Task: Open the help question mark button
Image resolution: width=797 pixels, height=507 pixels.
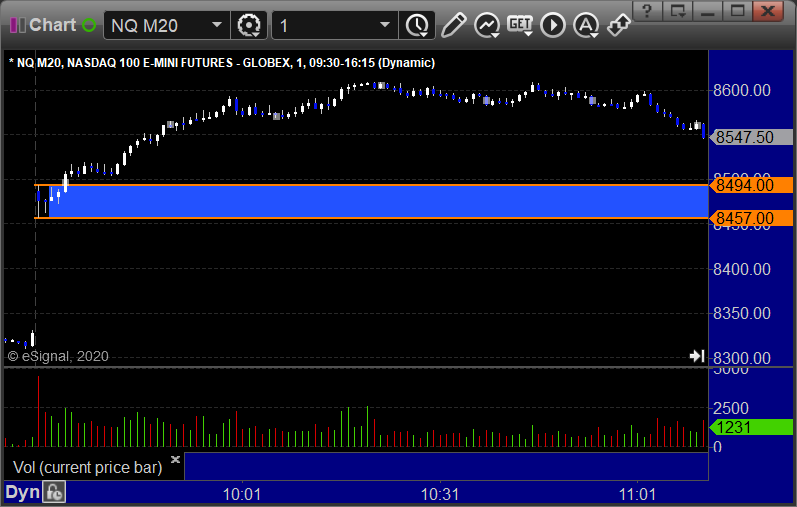Action: coord(647,11)
